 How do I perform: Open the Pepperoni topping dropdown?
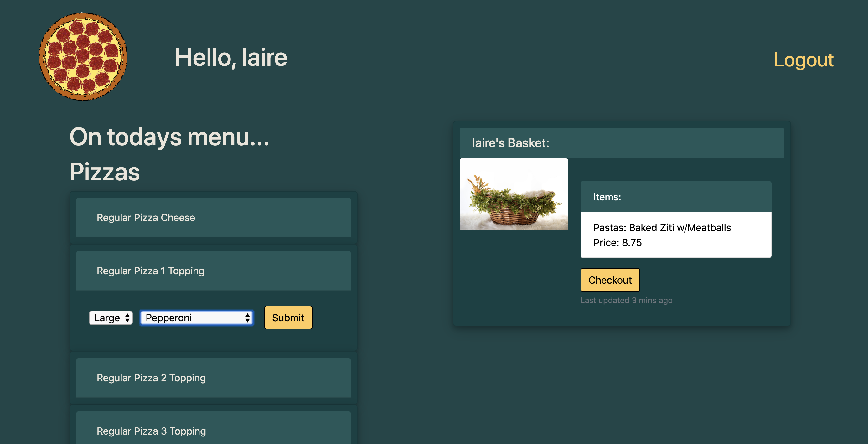pos(196,318)
